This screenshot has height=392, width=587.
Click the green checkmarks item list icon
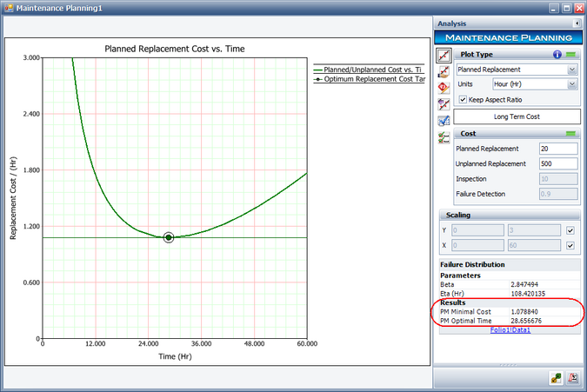pyautogui.click(x=444, y=137)
